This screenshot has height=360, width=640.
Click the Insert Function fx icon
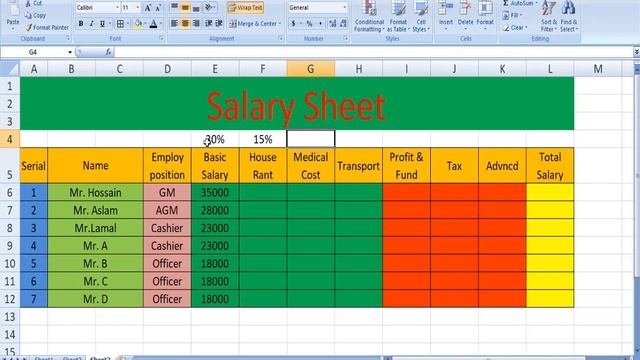[108, 52]
